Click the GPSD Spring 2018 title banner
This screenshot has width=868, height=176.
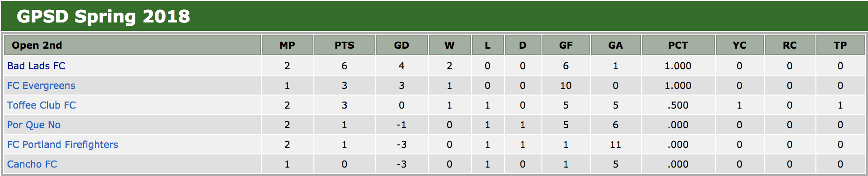[434, 16]
